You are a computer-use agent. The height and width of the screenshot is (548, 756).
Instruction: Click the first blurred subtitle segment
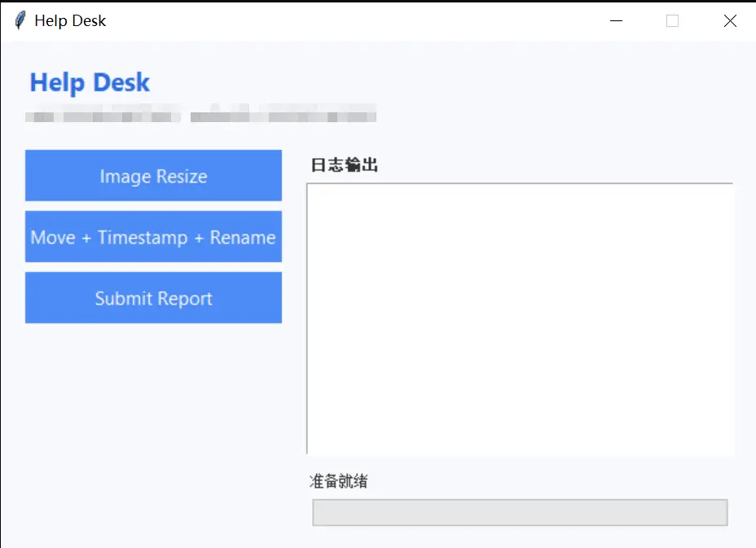point(103,116)
